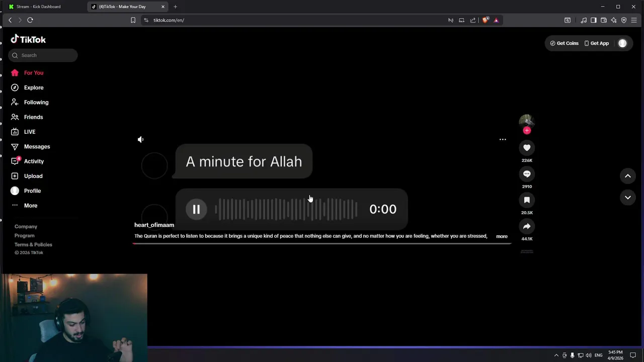Close the TikTok browser tab
The image size is (644, 362).
[163, 7]
